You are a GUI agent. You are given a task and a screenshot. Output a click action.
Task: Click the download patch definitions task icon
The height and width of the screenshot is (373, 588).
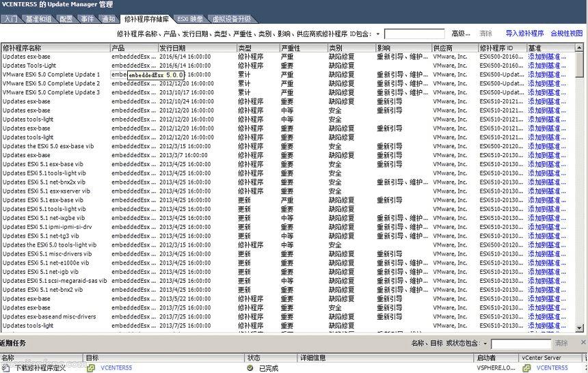[6, 368]
